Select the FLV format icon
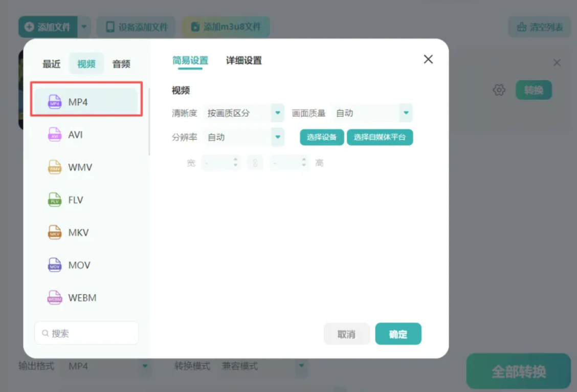This screenshot has height=392, width=577. coord(54,200)
